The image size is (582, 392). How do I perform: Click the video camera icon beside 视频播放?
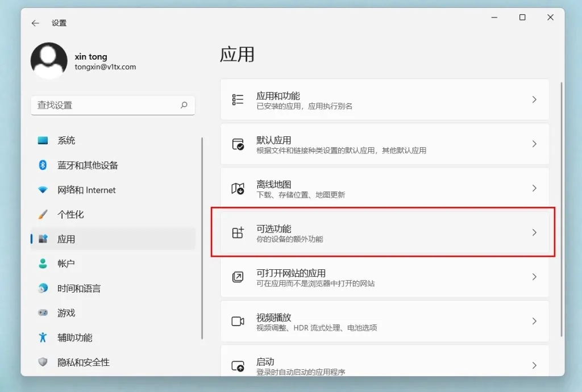coord(238,321)
